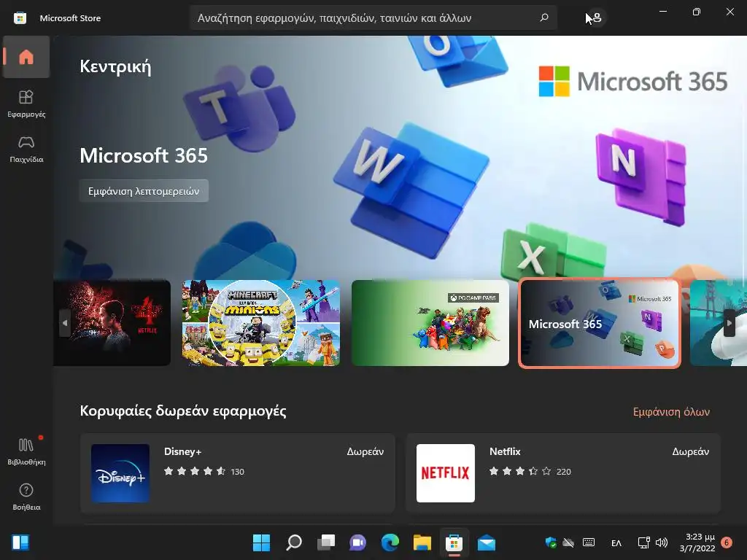Image resolution: width=747 pixels, height=560 pixels.
Task: Open the Disney+ app card
Action: (x=237, y=472)
